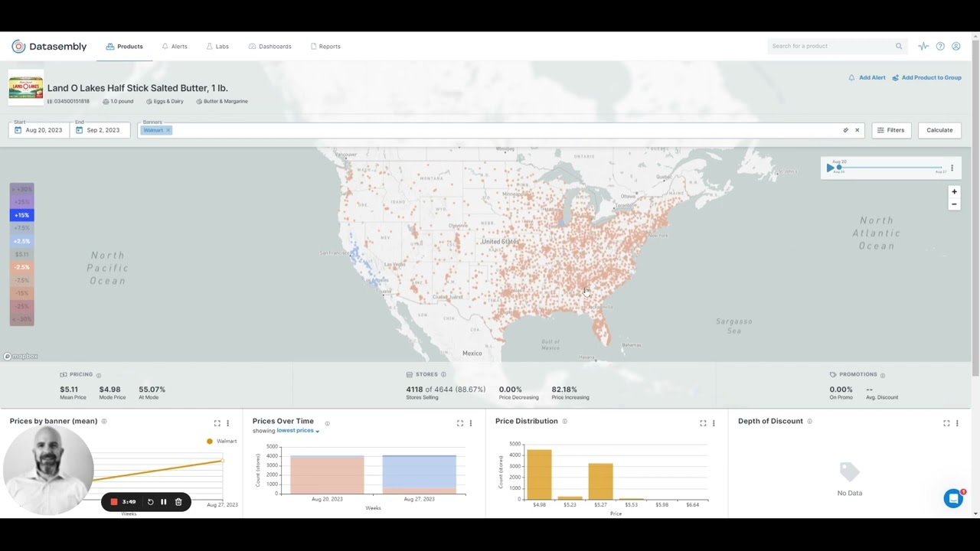Click the Prices Over Time info icon
980x551 pixels.
pos(327,423)
